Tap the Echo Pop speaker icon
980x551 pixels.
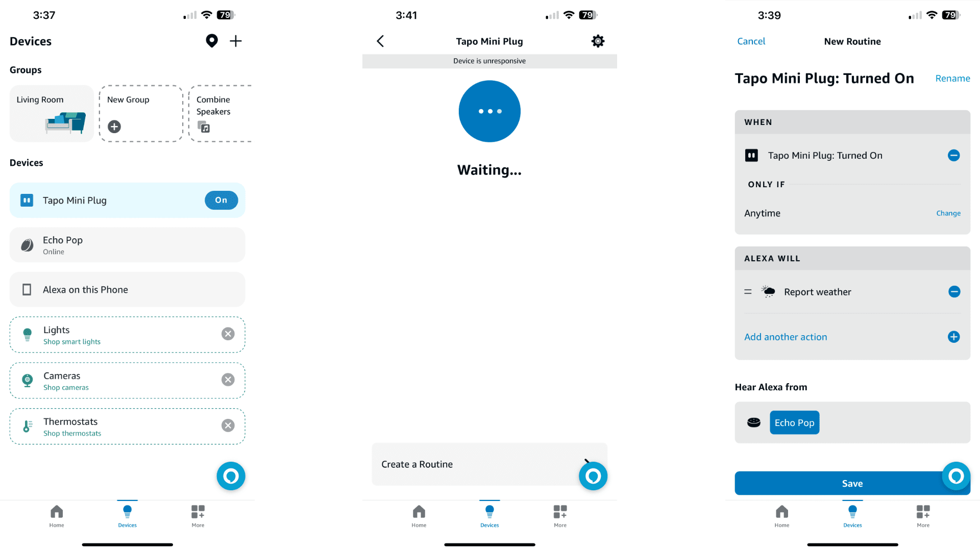[x=753, y=422]
